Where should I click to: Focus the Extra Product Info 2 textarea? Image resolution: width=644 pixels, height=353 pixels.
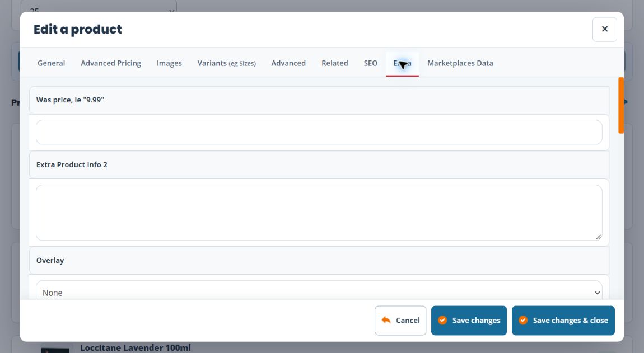(319, 213)
